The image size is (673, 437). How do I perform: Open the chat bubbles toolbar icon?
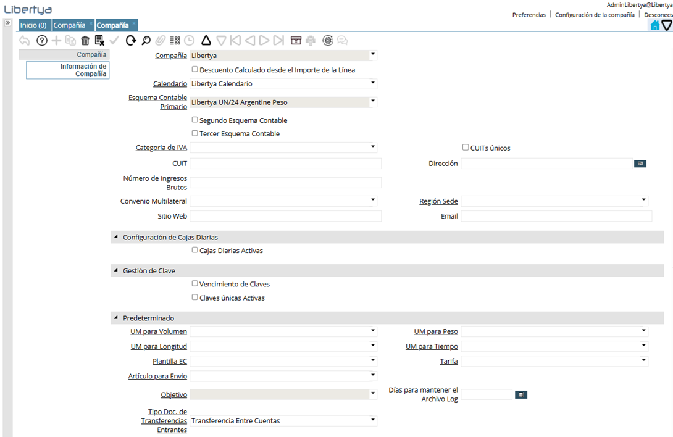tap(343, 41)
